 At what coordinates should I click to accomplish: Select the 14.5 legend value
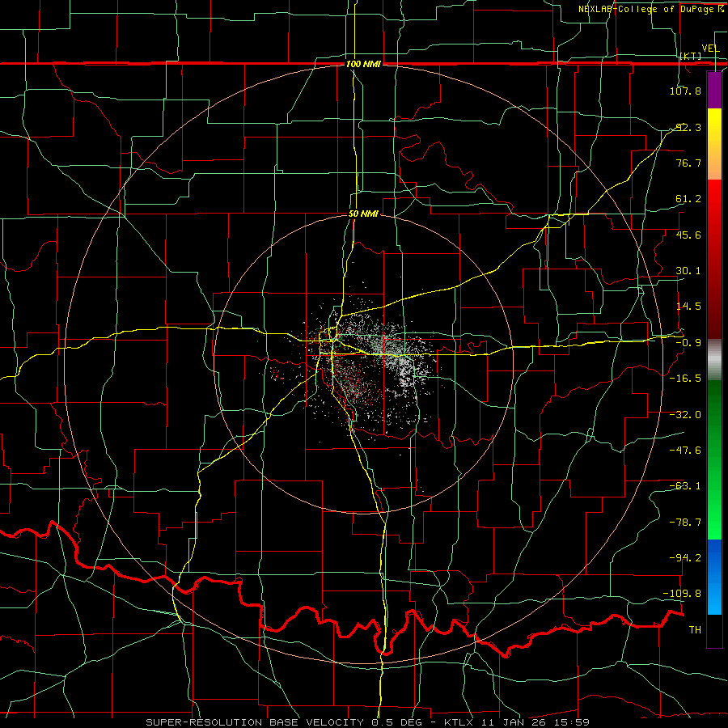click(688, 307)
